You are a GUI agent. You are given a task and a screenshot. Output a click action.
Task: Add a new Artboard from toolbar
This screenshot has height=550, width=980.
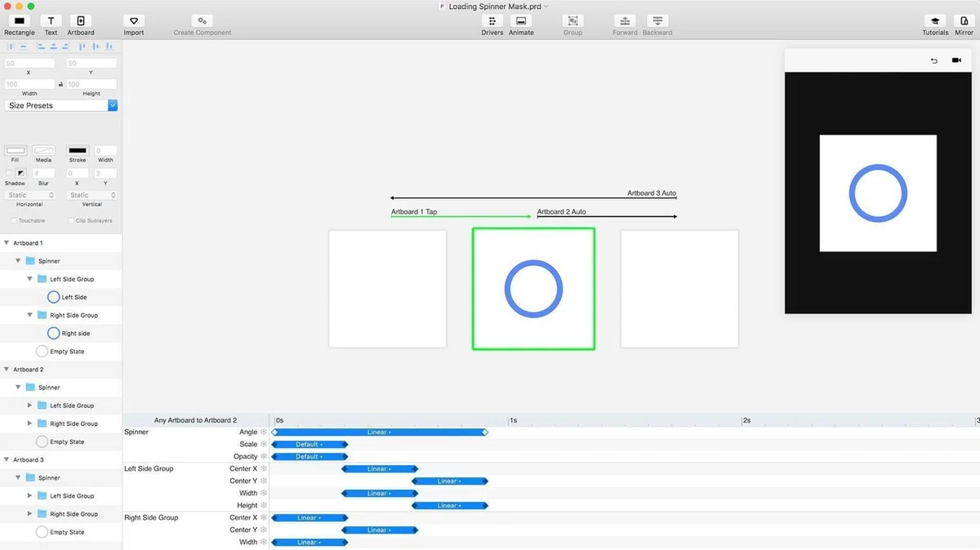coord(81,20)
